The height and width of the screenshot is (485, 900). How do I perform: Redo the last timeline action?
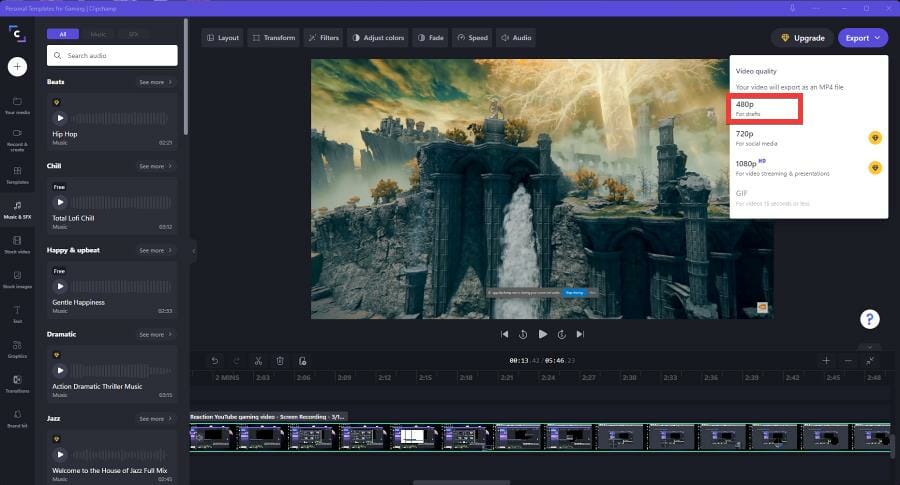point(236,360)
